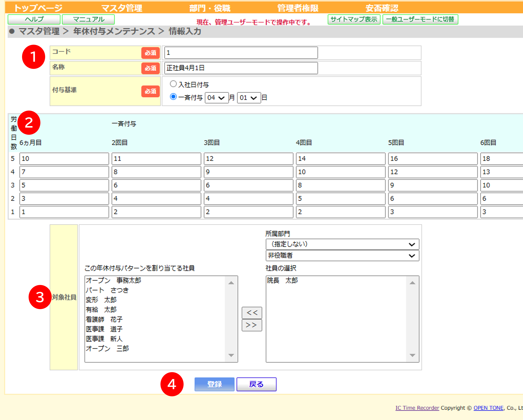This screenshot has width=523, height=420.
Task: Switch with 一般ユーザーモードに切替 button
Action: click(x=420, y=19)
